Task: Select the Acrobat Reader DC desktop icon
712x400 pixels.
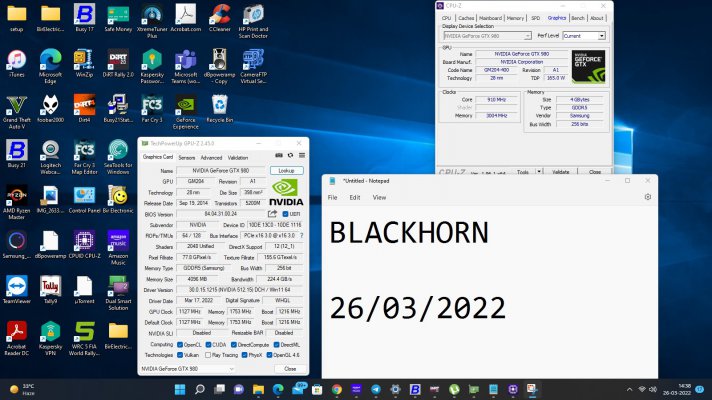Action: (17, 339)
